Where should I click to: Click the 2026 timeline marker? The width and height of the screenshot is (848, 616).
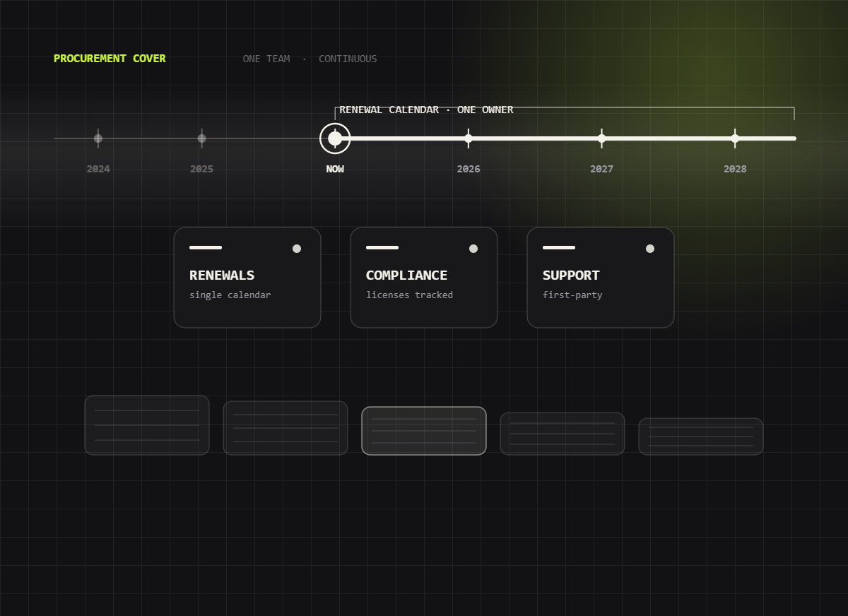pos(469,138)
